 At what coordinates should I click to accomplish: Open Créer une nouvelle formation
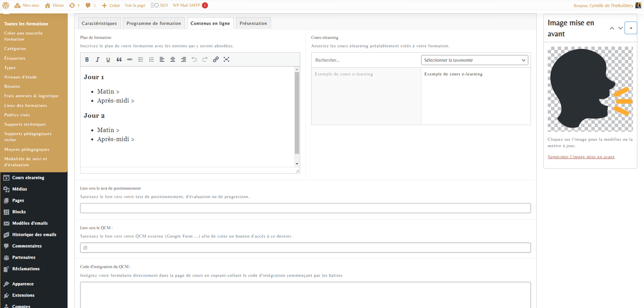click(23, 36)
